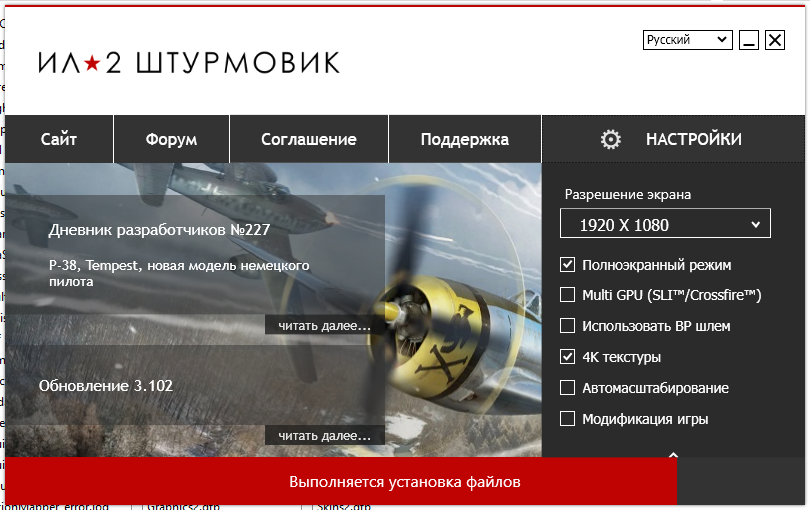Image resolution: width=810 pixels, height=510 pixels.
Task: Minimize the launcher window
Action: (x=749, y=40)
